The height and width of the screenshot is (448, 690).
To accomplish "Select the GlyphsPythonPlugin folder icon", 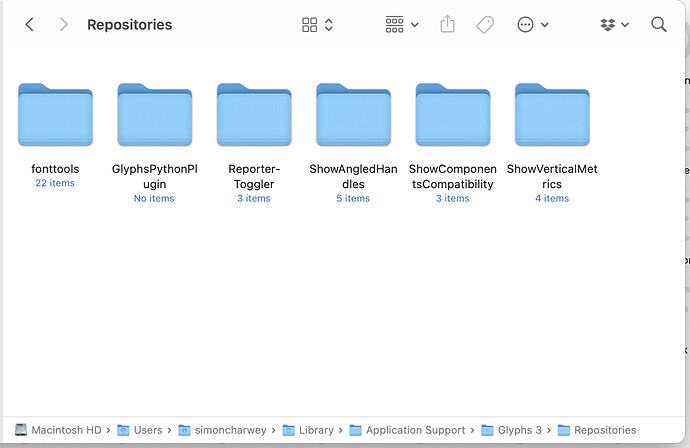I will pyautogui.click(x=154, y=115).
